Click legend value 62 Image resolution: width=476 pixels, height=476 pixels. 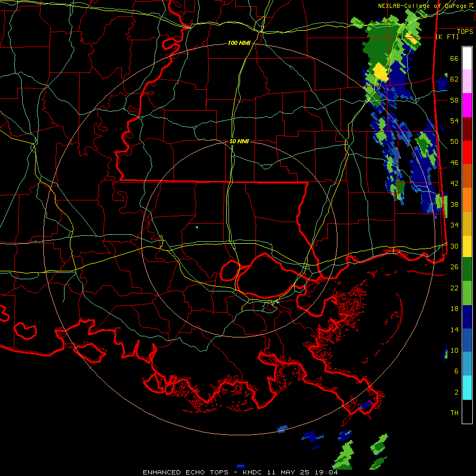(454, 79)
